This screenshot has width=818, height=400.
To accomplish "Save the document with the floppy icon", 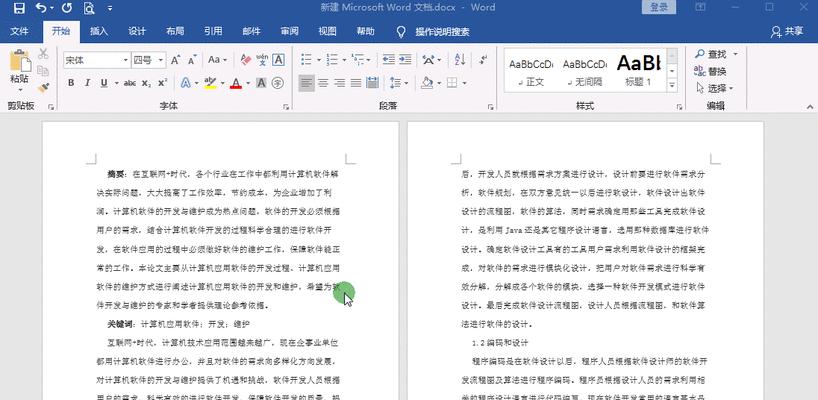I will click(19, 8).
